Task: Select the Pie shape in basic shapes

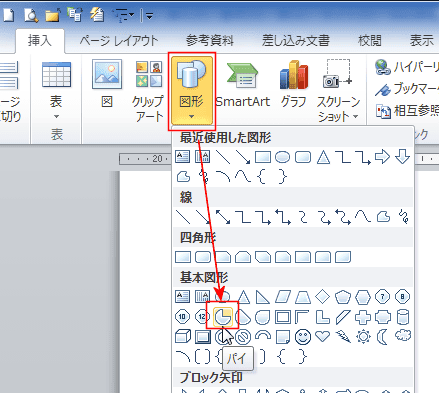Action: pos(222,316)
